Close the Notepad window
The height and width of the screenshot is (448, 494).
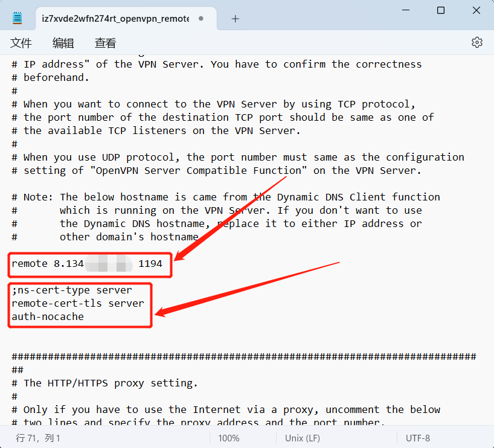click(x=476, y=10)
